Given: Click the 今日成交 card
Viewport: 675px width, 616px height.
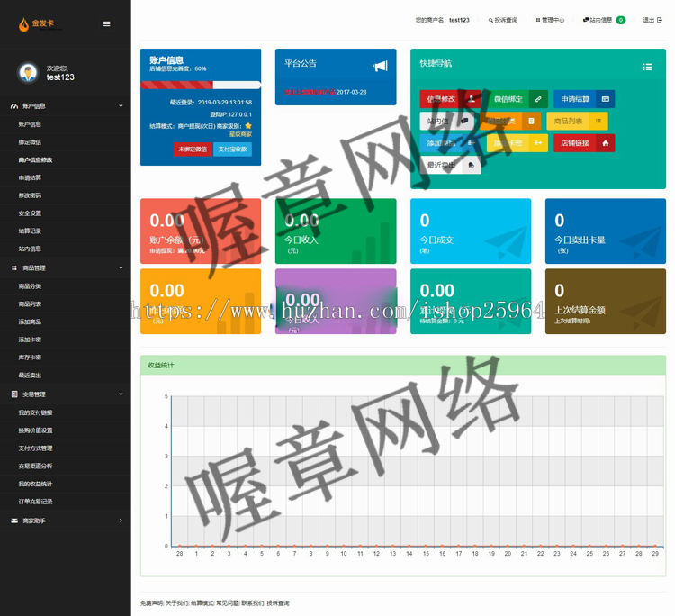Looking at the screenshot, I should [471, 231].
